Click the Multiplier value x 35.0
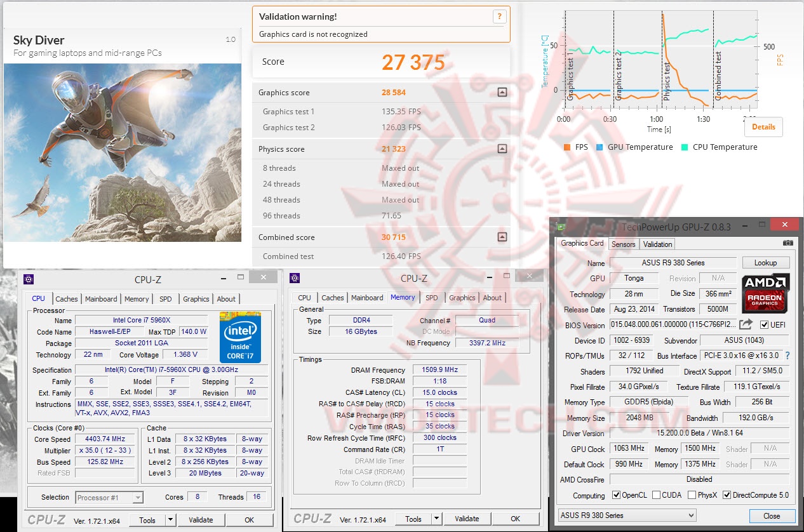This screenshot has width=804, height=532. coord(105,451)
